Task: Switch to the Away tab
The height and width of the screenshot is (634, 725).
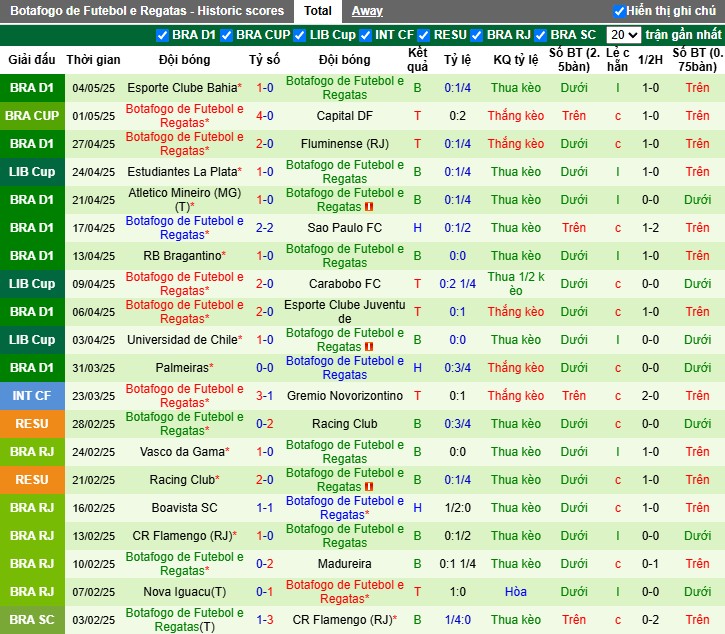Action: (x=367, y=11)
